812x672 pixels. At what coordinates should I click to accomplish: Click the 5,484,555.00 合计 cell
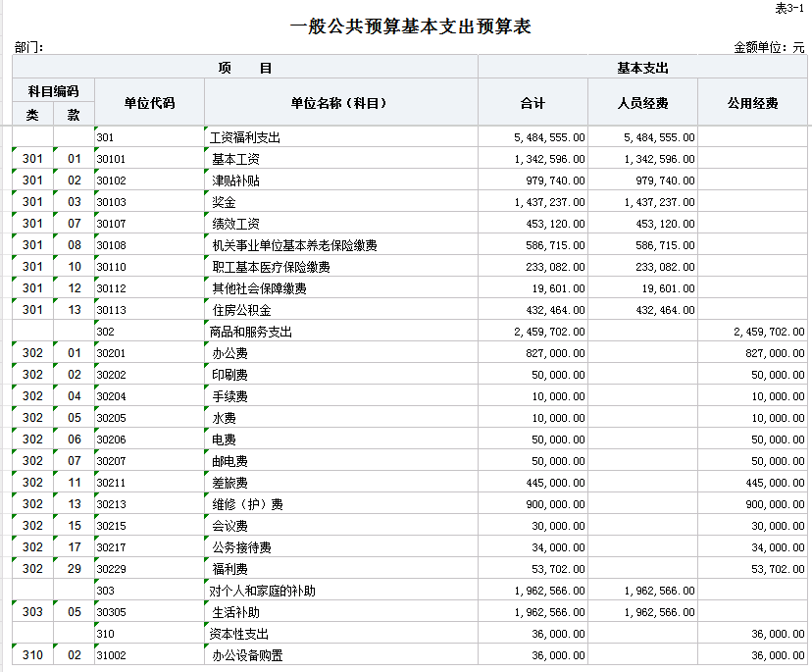point(533,137)
